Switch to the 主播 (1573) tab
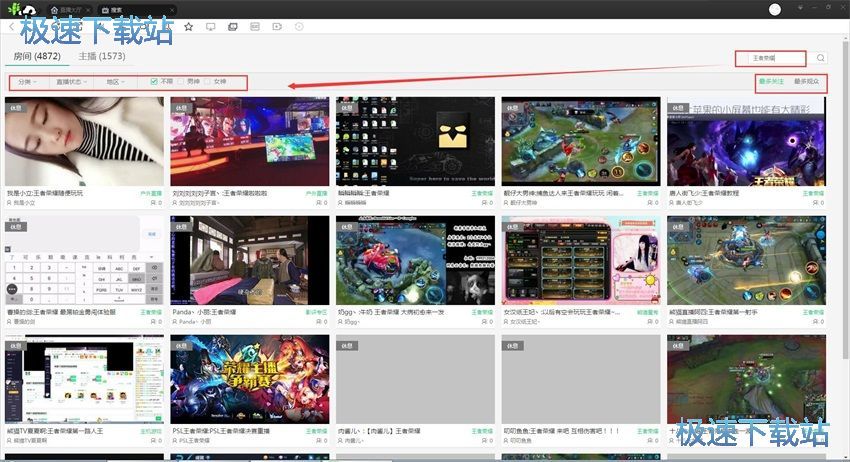This screenshot has height=462, width=850. [x=101, y=56]
